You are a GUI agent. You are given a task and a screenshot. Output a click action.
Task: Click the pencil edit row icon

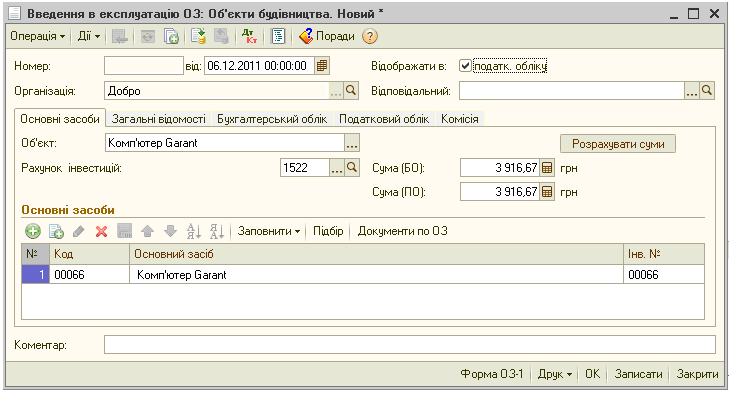(79, 231)
